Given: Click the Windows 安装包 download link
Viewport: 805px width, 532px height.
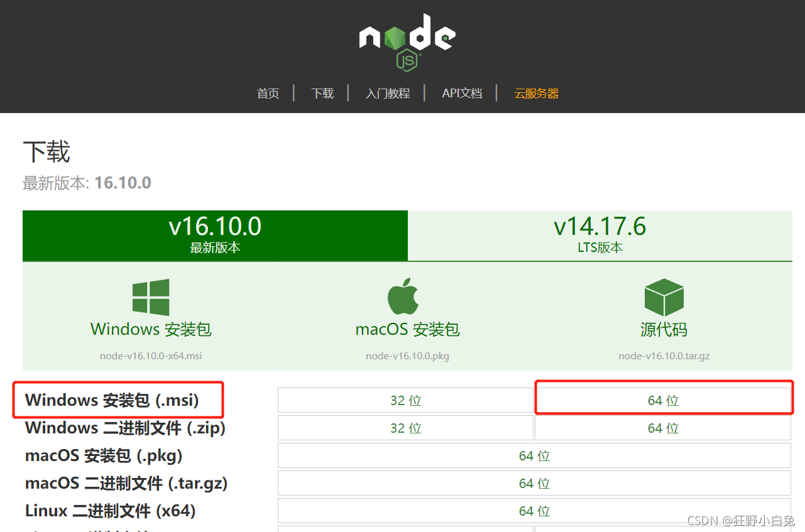Looking at the screenshot, I should (x=151, y=329).
